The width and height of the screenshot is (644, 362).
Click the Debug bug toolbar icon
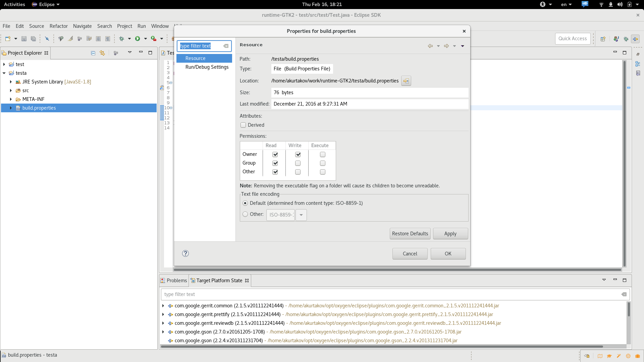122,39
